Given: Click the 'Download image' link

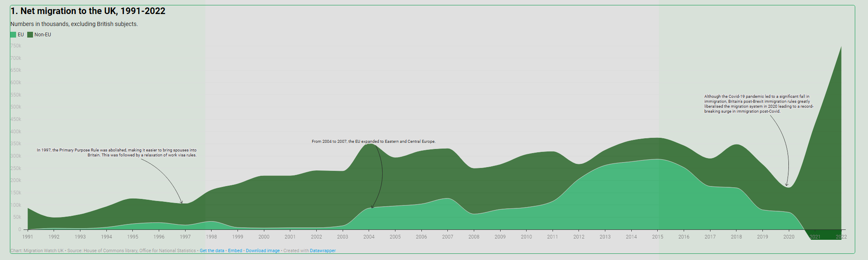Looking at the screenshot, I should pyautogui.click(x=263, y=251).
